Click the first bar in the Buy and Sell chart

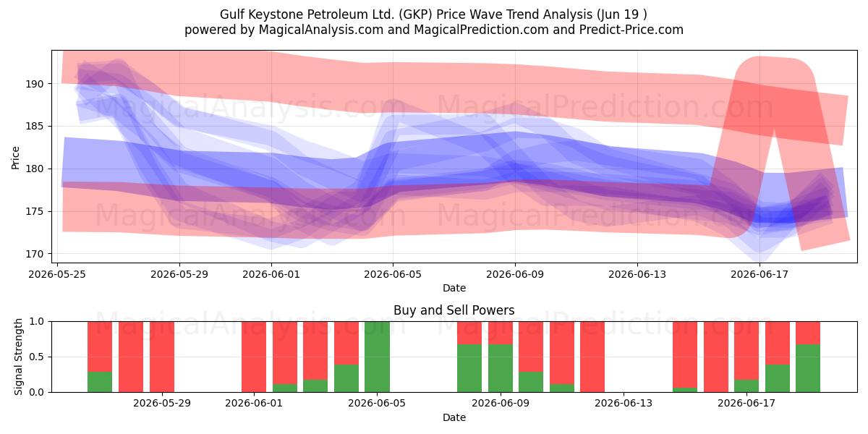pyautogui.click(x=100, y=357)
